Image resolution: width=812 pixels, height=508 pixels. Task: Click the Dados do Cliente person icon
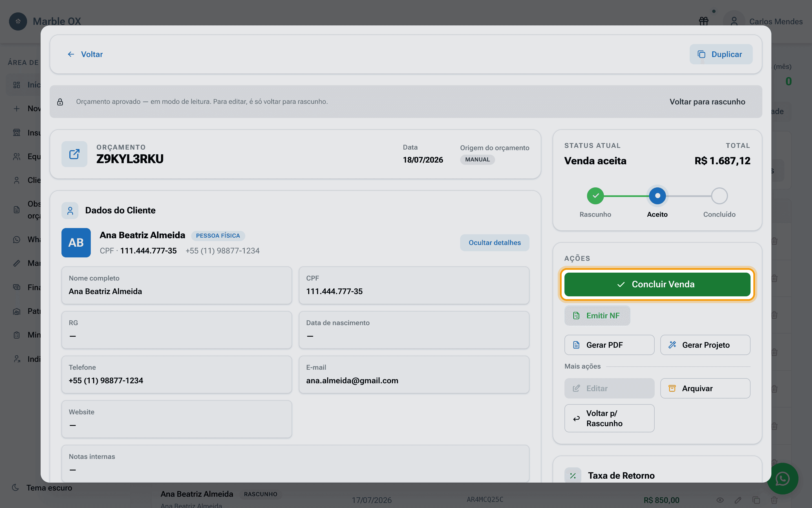(x=70, y=211)
